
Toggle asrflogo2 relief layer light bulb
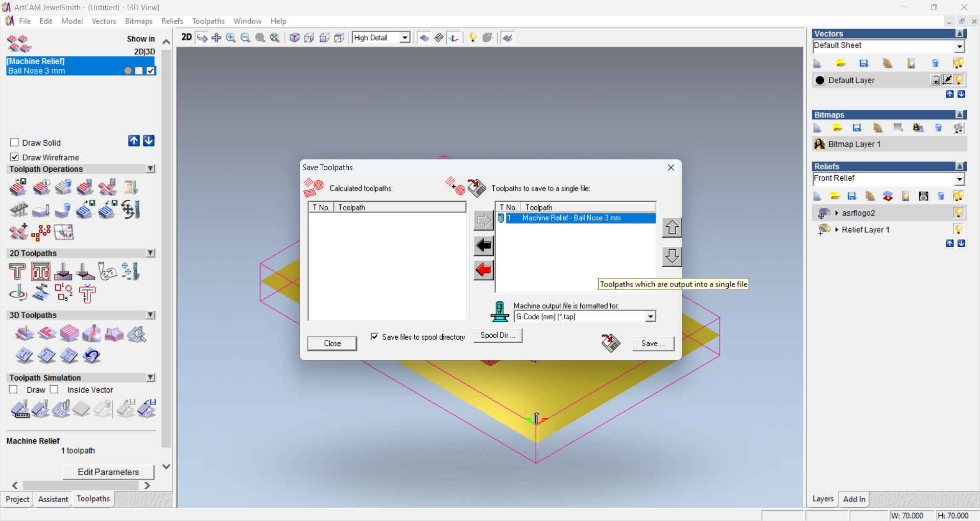[x=959, y=212]
